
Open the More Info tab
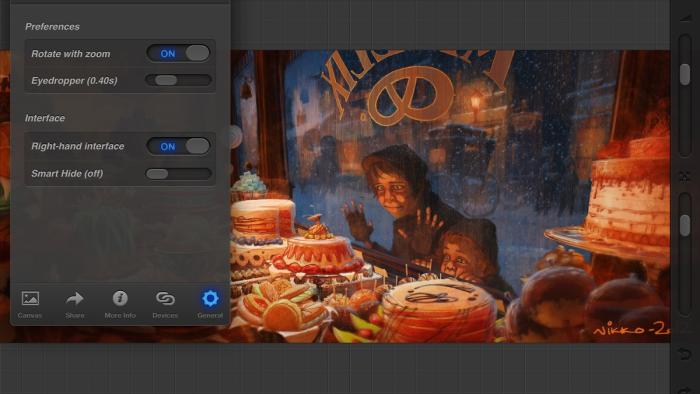click(120, 304)
